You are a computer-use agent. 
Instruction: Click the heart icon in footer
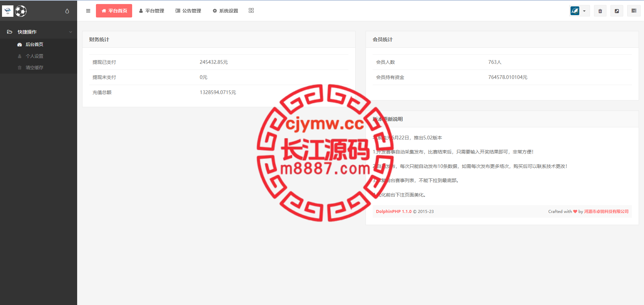[575, 212]
